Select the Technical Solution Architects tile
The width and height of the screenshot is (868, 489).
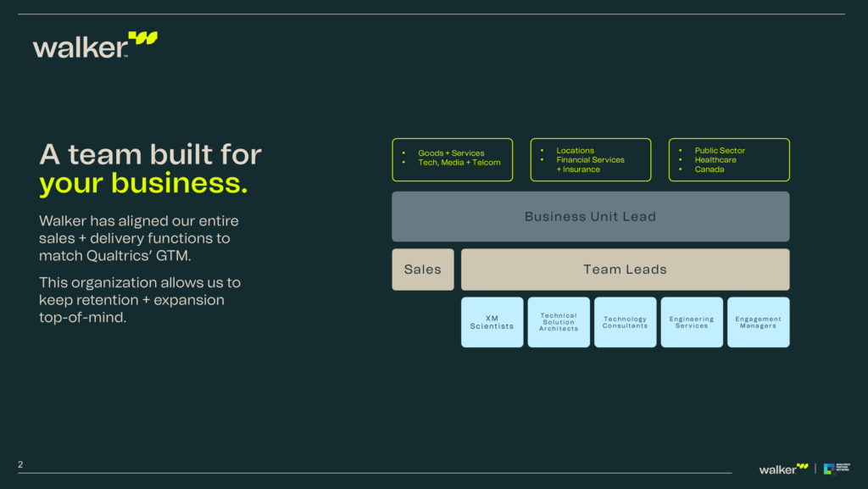(559, 322)
